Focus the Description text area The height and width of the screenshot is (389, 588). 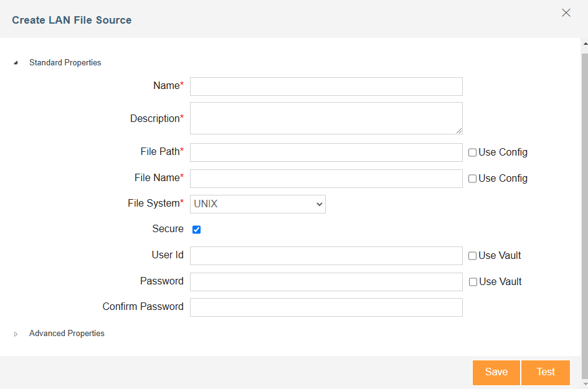coord(326,118)
